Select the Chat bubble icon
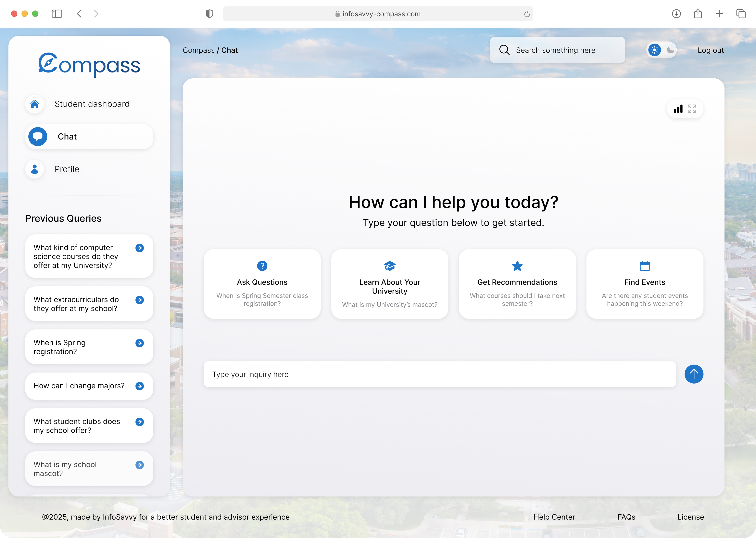The height and width of the screenshot is (538, 756). [x=38, y=137]
